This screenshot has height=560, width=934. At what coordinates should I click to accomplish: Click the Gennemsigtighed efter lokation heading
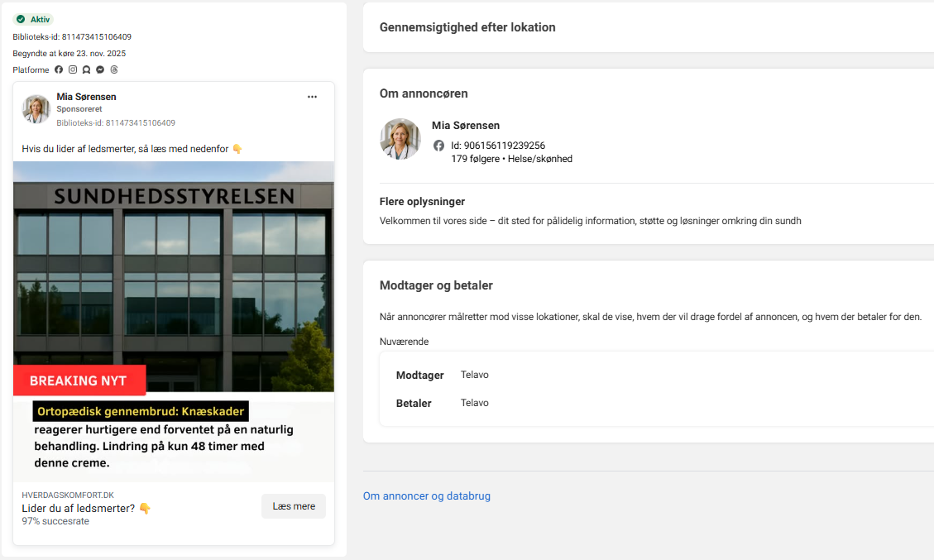[x=467, y=27]
